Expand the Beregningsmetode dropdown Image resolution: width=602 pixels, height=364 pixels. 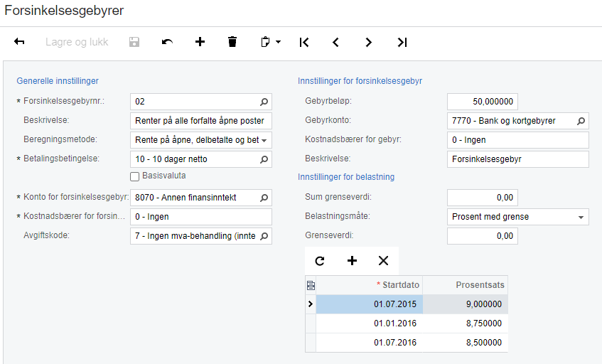tap(264, 140)
